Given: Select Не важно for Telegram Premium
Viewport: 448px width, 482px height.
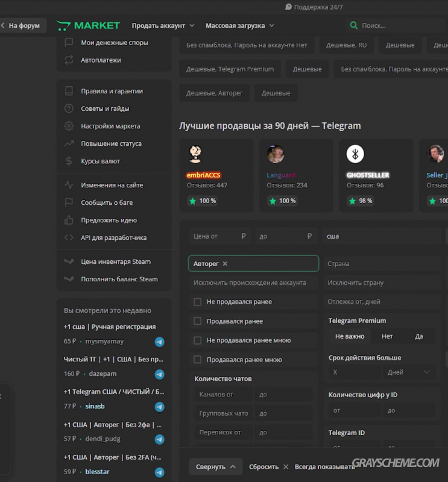Looking at the screenshot, I should point(350,336).
